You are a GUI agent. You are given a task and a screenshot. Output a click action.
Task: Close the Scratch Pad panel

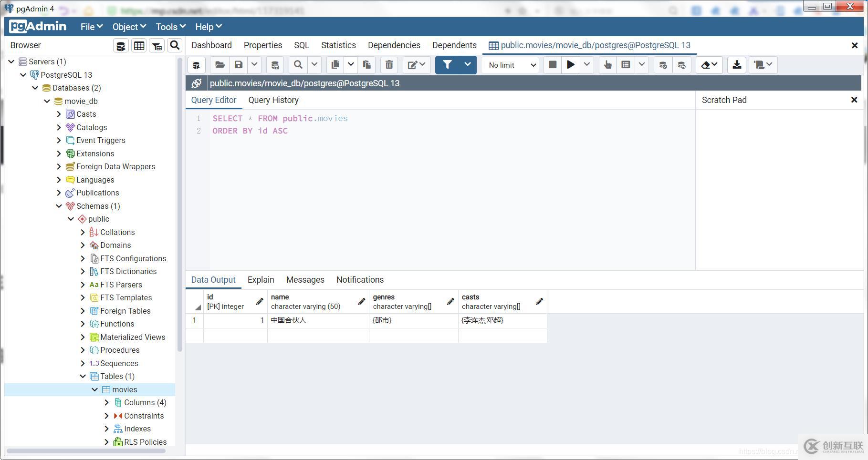854,100
